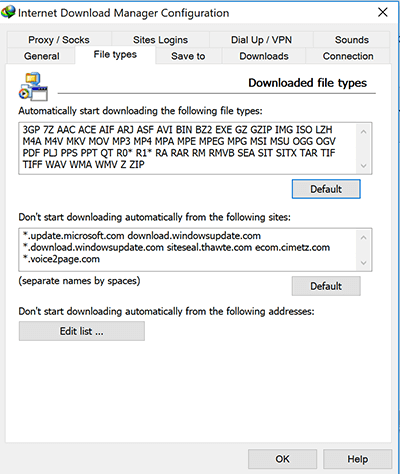Switch to the Proxy / Socks tab
The image size is (400, 474).
click(59, 40)
